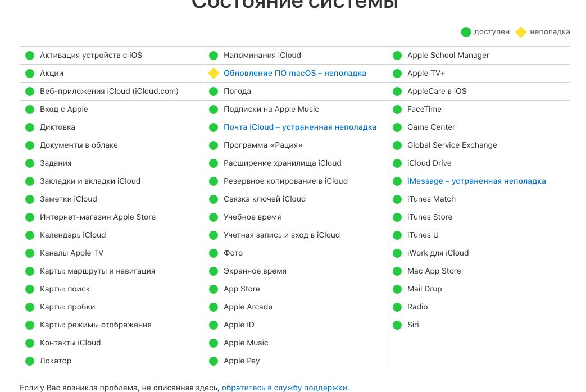586x392 pixels.
Task: Open the macOS software update issue link
Action: [x=294, y=73]
